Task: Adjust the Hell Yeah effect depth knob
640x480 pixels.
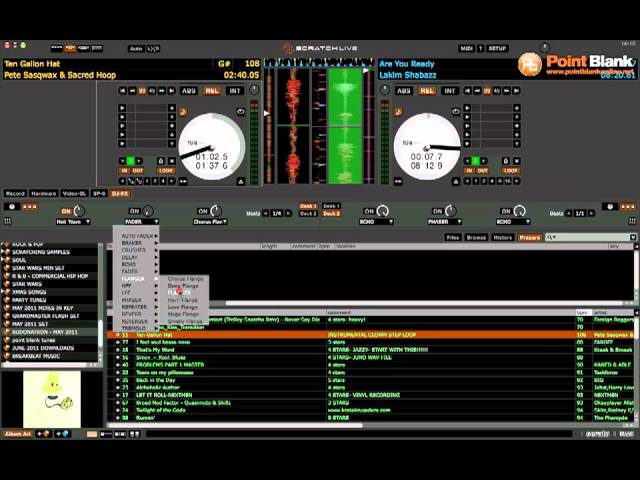Action: click(79, 211)
